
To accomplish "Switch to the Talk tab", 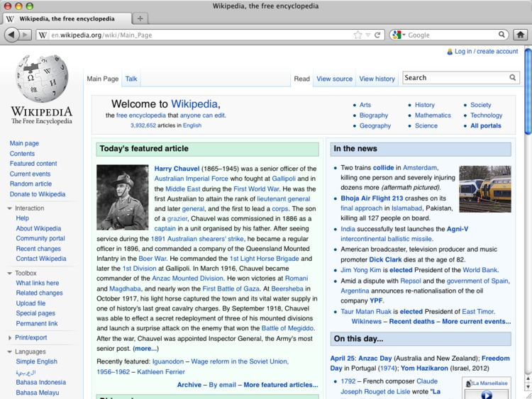I will click(131, 79).
